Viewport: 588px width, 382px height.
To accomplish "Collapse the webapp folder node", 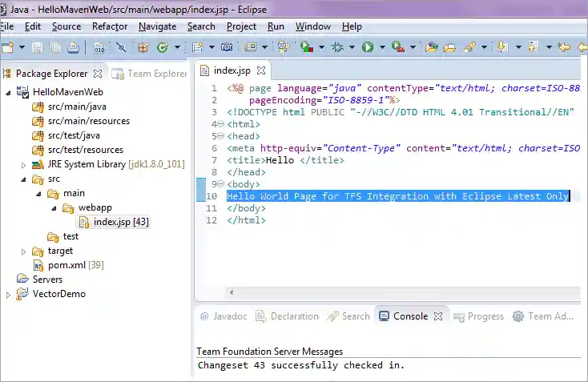I will coord(54,208).
